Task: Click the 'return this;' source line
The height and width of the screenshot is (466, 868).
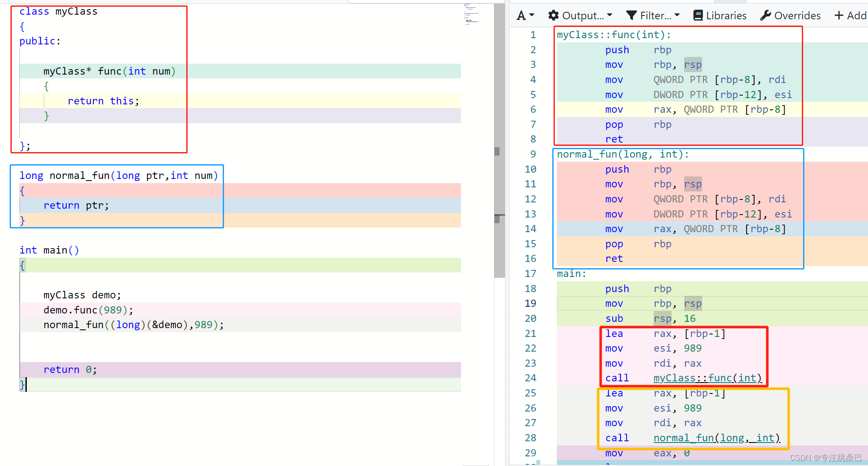Action: (103, 101)
